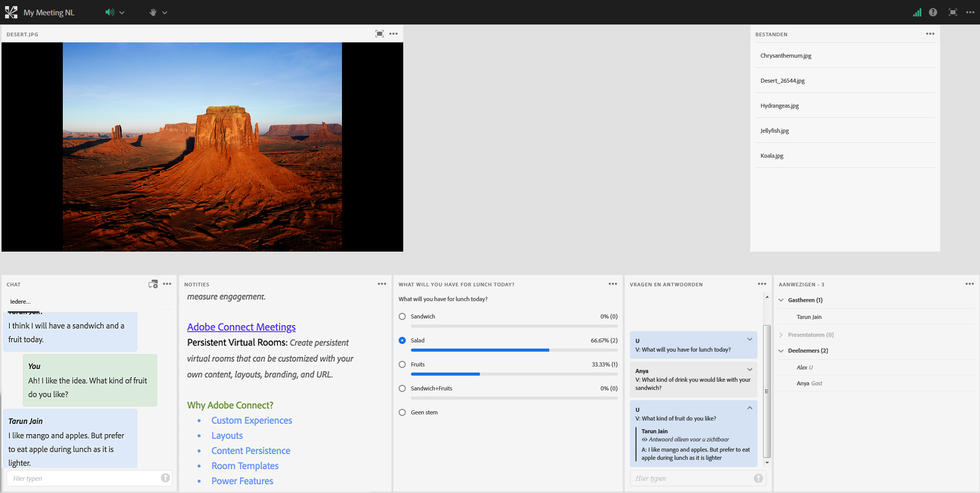Click the Fruits poll result bar
Image resolution: width=980 pixels, height=493 pixels.
pyautogui.click(x=514, y=374)
